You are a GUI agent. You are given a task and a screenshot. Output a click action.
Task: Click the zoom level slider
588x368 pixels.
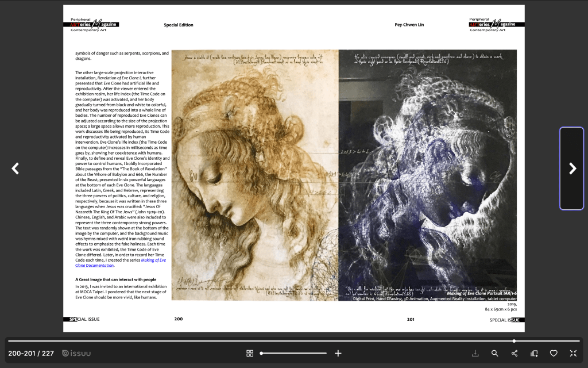tap(293, 353)
